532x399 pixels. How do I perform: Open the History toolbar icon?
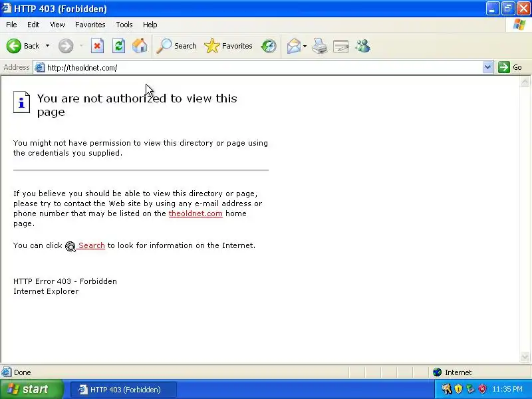coord(269,46)
